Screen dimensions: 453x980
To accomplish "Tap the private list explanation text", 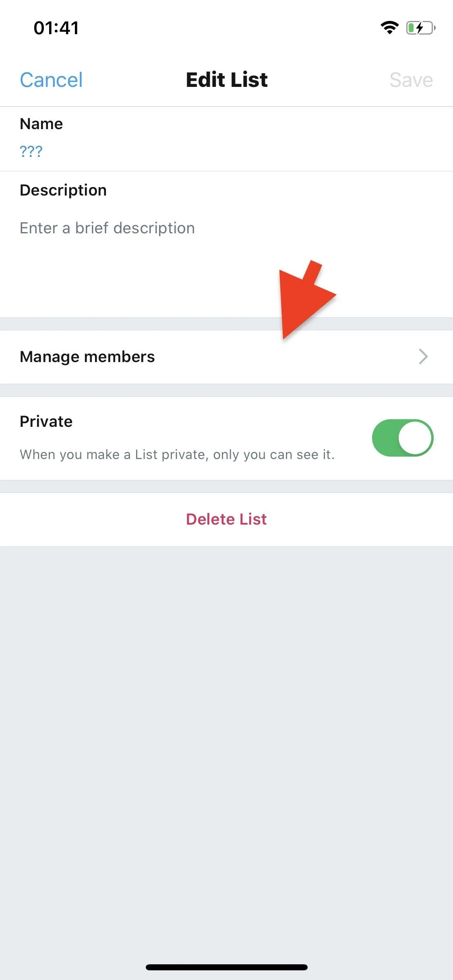I will click(x=177, y=455).
